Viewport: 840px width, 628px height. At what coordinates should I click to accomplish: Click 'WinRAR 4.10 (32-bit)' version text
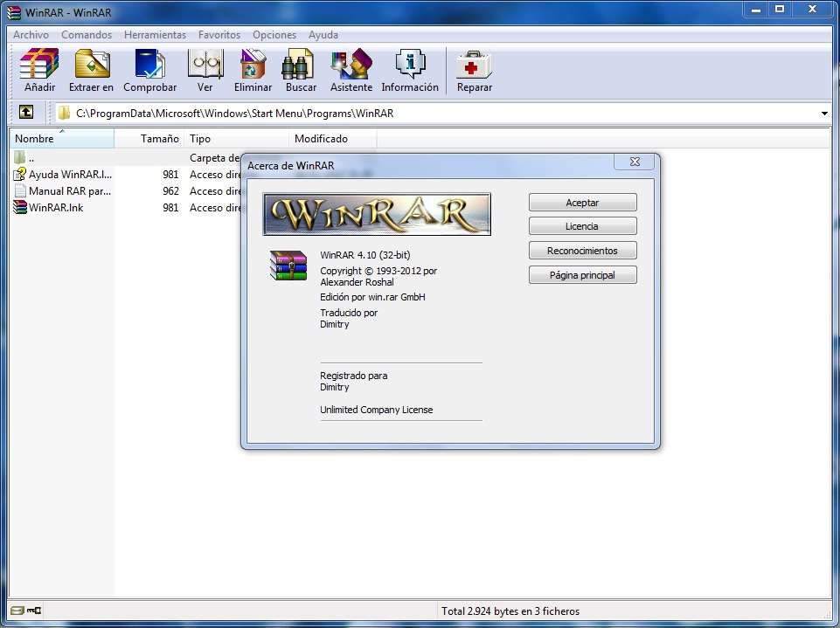[x=365, y=255]
